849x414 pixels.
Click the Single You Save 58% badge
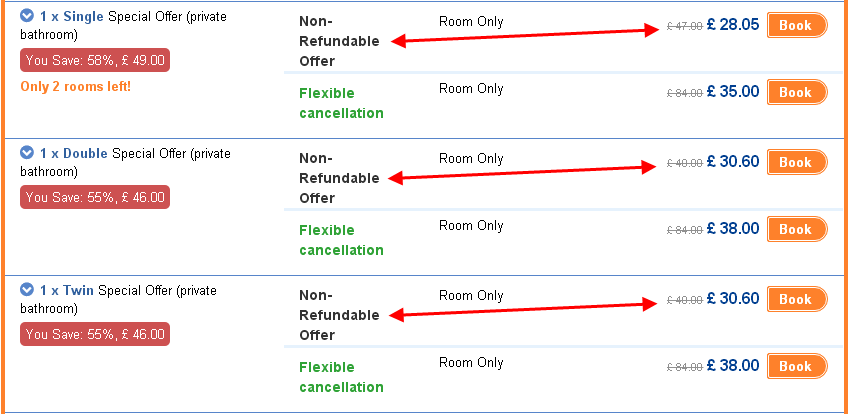[95, 60]
